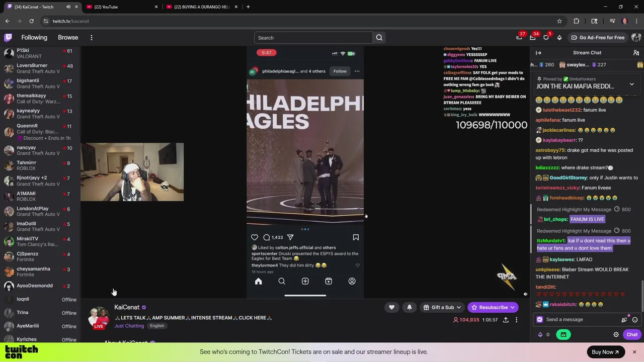Image resolution: width=644 pixels, height=362 pixels.
Task: Toggle the notification bell for KaiCenat
Action: tap(409, 307)
